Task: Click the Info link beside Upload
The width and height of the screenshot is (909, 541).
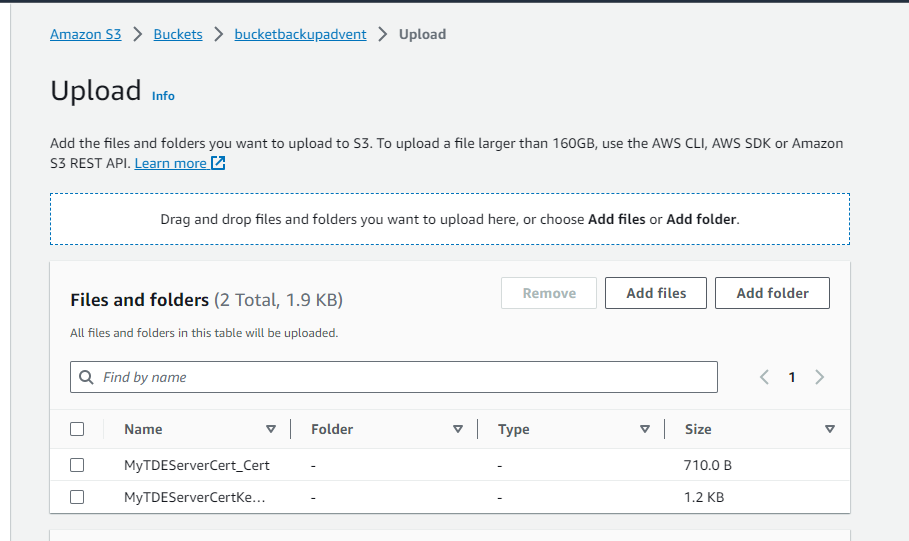Action: tap(163, 96)
